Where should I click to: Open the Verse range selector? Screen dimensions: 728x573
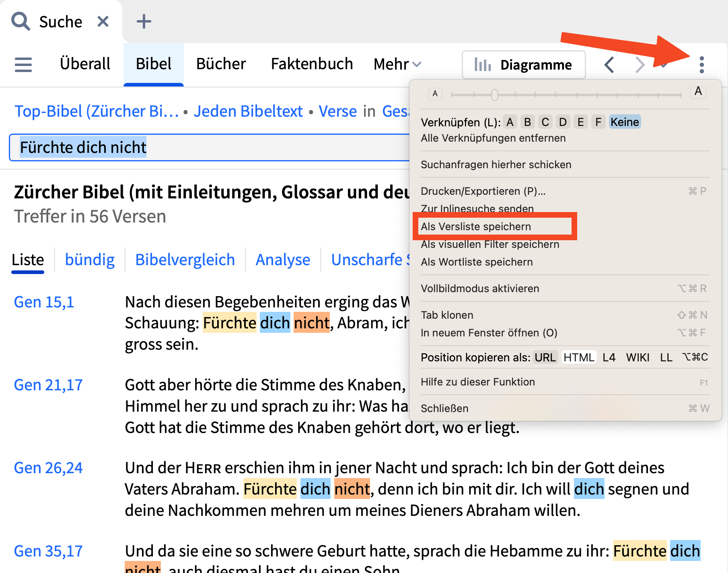(x=338, y=111)
